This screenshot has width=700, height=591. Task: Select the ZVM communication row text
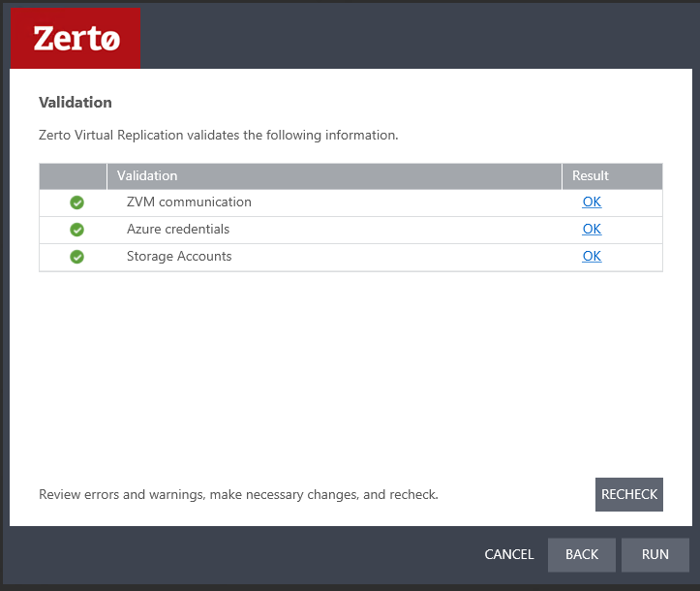[x=189, y=202]
